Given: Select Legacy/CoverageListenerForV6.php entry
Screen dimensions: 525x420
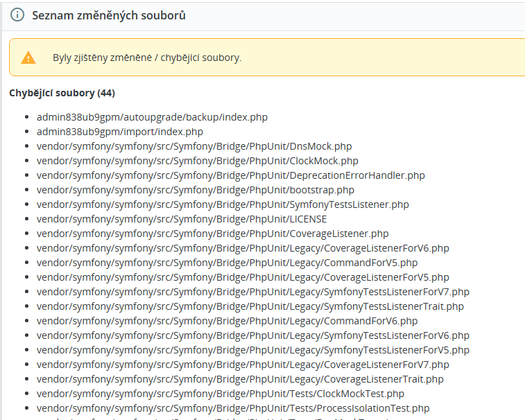Looking at the screenshot, I should pos(243,248).
